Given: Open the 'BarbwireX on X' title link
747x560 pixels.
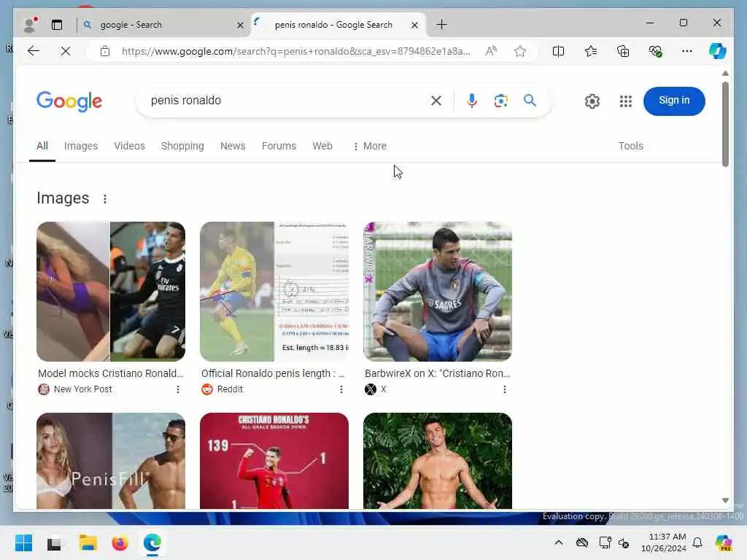Looking at the screenshot, I should 438,373.
